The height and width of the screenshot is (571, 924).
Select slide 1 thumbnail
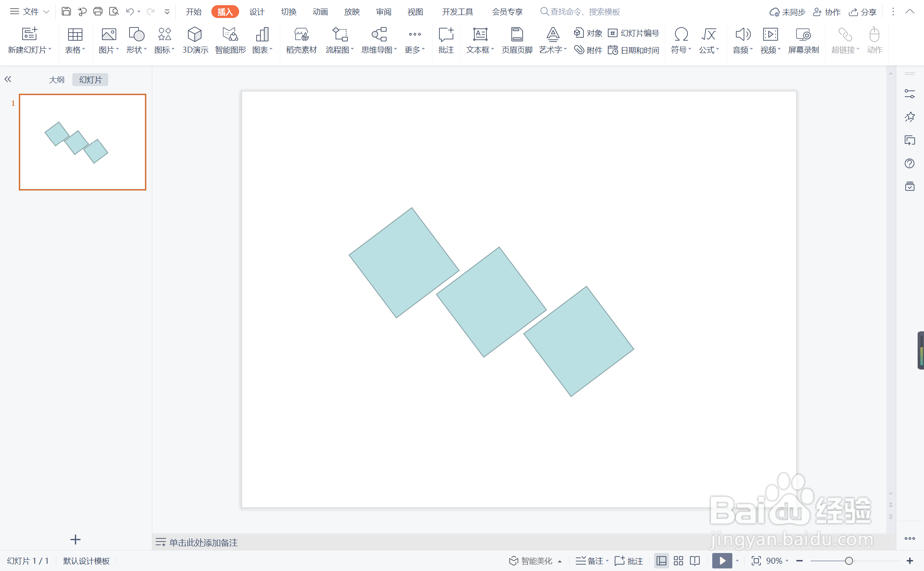click(83, 142)
